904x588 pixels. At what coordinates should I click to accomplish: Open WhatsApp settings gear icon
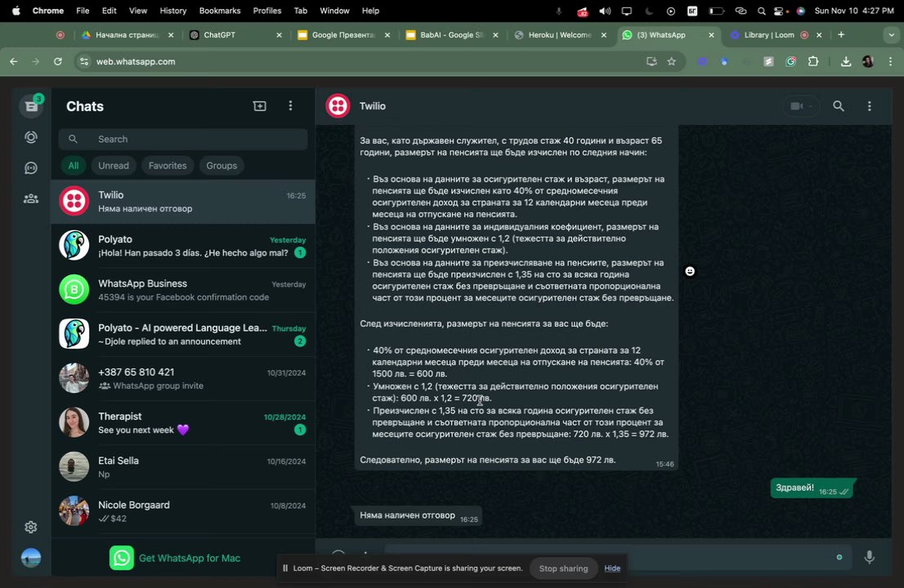click(31, 527)
